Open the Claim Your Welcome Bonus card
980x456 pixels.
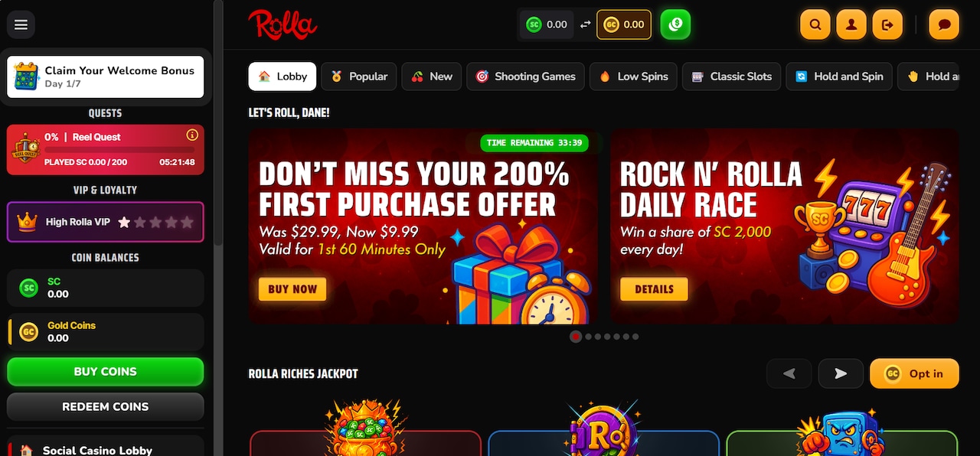click(106, 77)
